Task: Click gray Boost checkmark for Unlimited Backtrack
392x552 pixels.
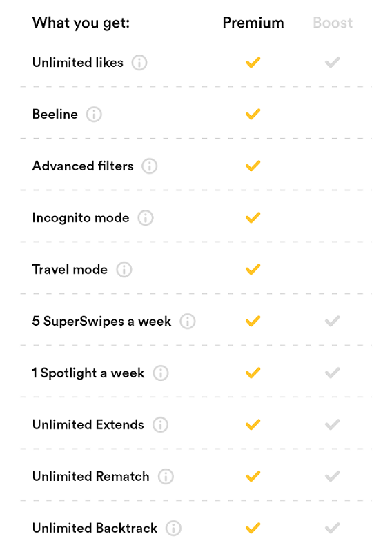Action: (x=332, y=528)
